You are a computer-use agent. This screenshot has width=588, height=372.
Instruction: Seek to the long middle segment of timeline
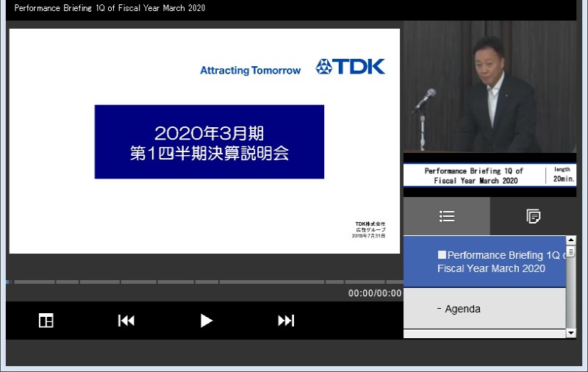pos(272,282)
